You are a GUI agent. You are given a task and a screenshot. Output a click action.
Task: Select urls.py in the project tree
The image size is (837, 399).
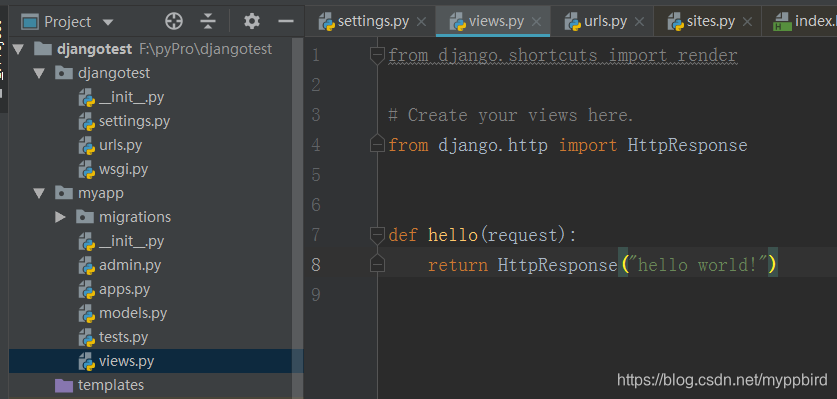point(120,145)
